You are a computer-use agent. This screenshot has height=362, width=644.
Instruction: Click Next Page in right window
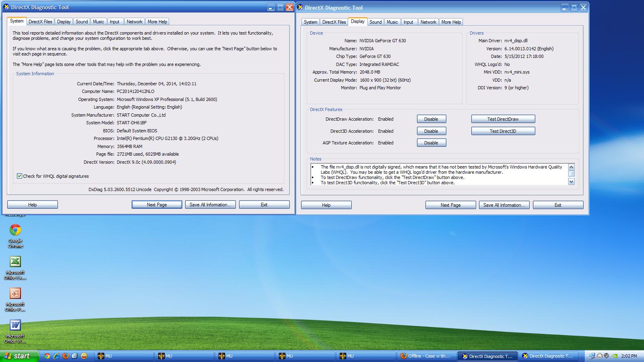(x=450, y=205)
